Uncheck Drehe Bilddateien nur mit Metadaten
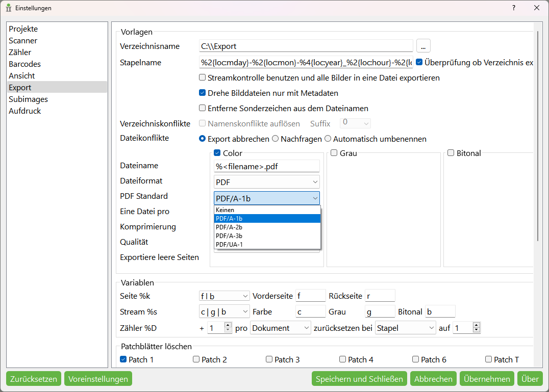The width and height of the screenshot is (549, 392). coord(203,93)
